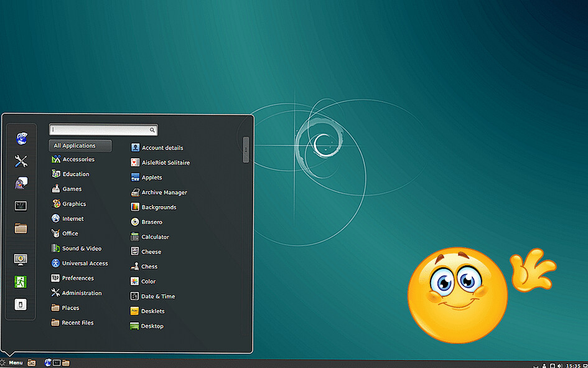The height and width of the screenshot is (368, 588).
Task: Open the terminal launcher in the panel
Action: tap(57, 363)
